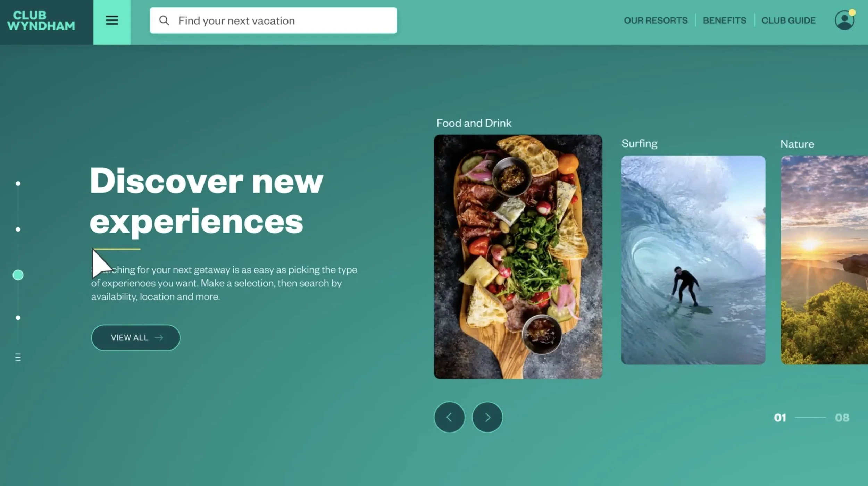The width and height of the screenshot is (868, 486).
Task: Open the Benefits menu
Action: [725, 20]
